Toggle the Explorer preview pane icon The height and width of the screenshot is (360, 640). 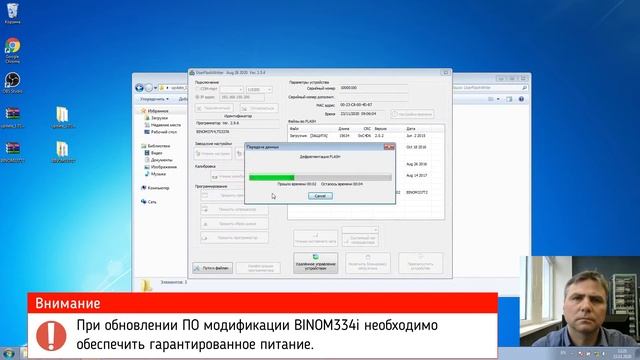pos(509,99)
